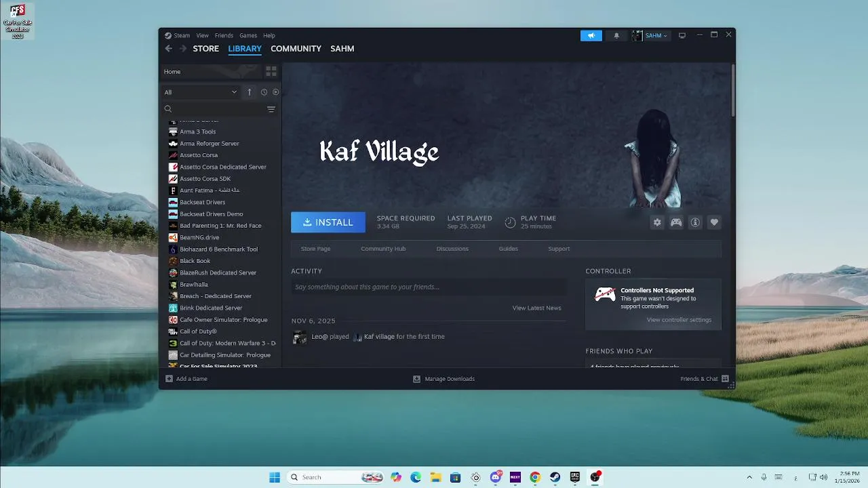Select Arma 3 Tools in library list
Viewport: 868px width, 488px height.
pyautogui.click(x=197, y=131)
